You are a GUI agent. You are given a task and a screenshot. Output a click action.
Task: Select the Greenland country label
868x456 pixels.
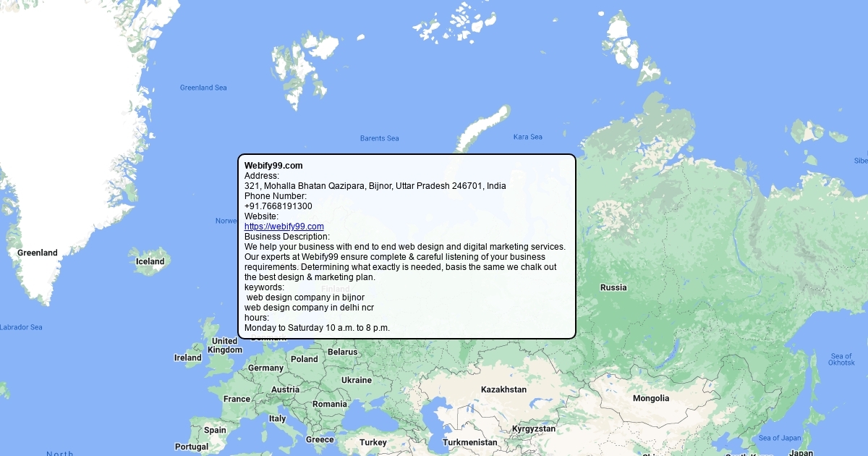pyautogui.click(x=38, y=253)
